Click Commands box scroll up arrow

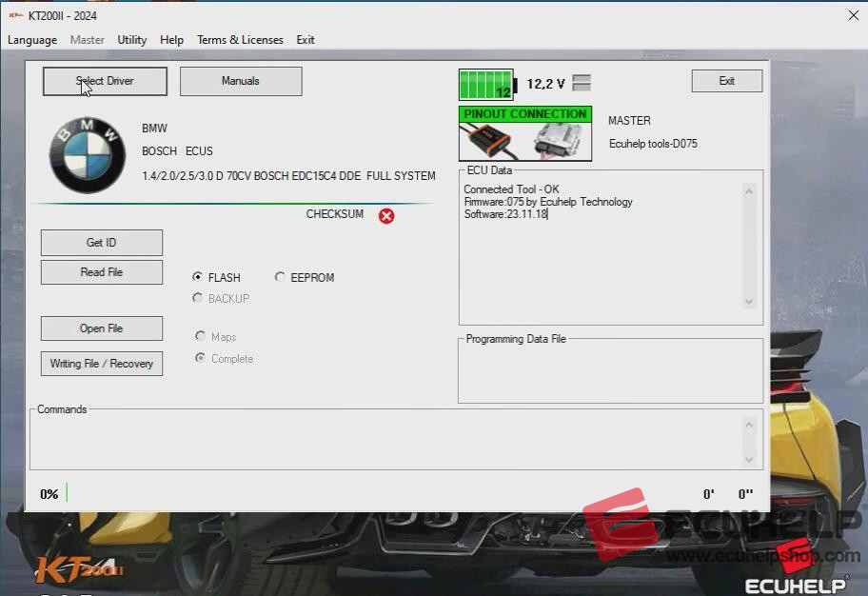pyautogui.click(x=749, y=425)
